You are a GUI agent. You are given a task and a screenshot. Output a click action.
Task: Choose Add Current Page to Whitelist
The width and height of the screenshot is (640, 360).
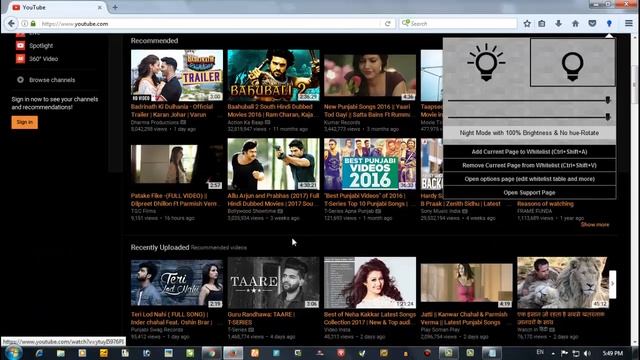click(x=529, y=152)
